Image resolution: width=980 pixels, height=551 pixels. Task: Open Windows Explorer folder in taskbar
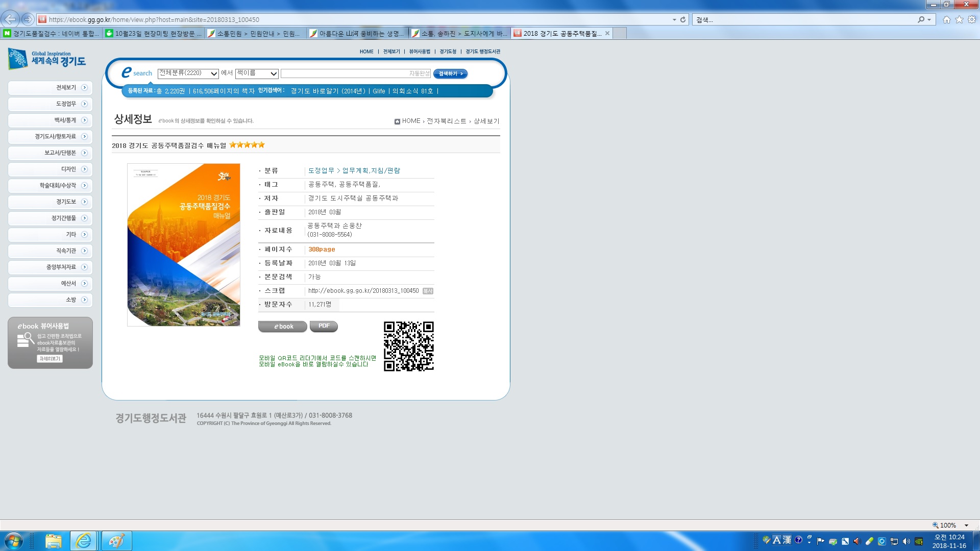(x=53, y=541)
